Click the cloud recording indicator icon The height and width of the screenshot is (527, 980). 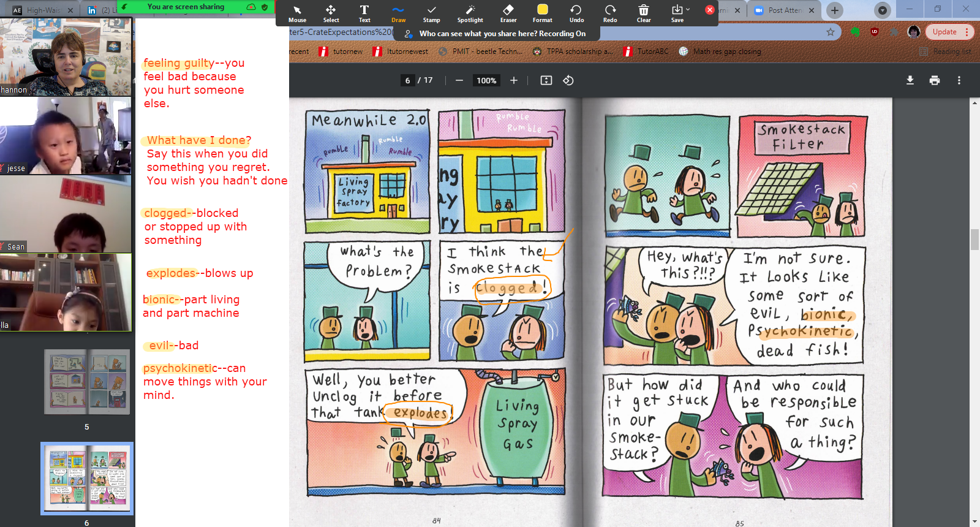click(x=251, y=7)
